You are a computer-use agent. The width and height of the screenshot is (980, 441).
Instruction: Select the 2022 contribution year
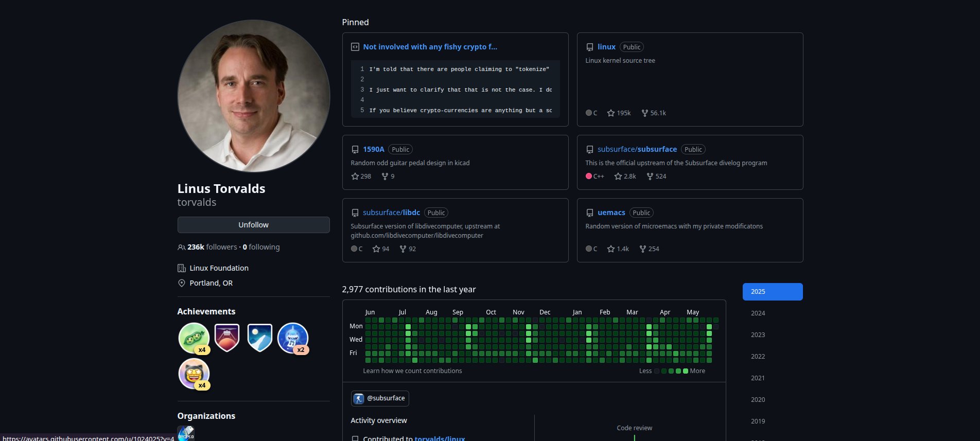[x=773, y=357]
